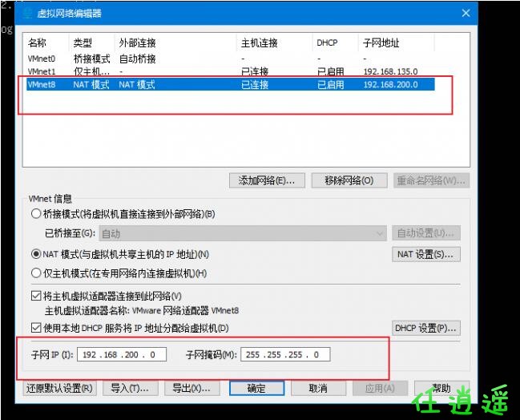The height and width of the screenshot is (420, 520).
Task: Click 还原默认设置(R) button
Action: click(60, 388)
